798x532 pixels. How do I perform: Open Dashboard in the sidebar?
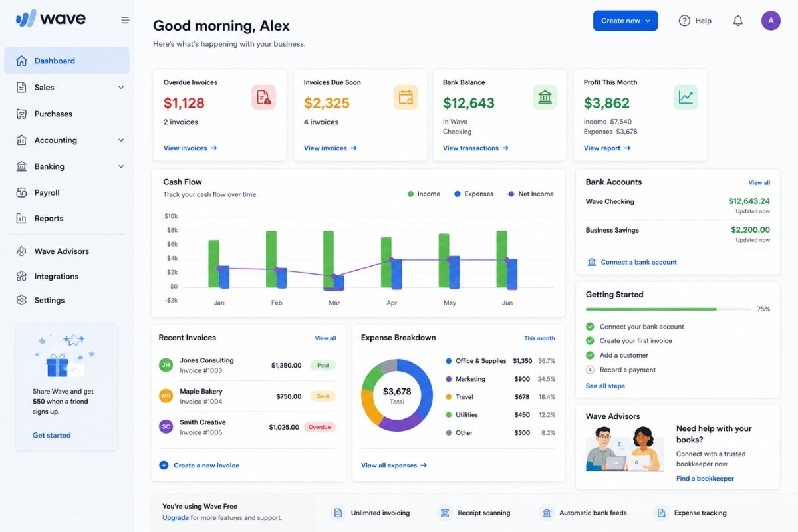[66, 61]
